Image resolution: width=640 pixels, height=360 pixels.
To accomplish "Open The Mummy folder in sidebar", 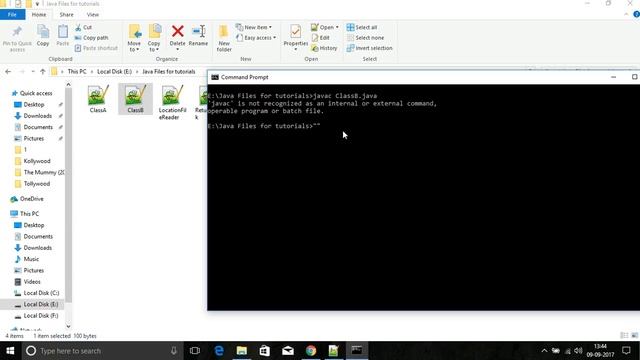I will pos(40,173).
